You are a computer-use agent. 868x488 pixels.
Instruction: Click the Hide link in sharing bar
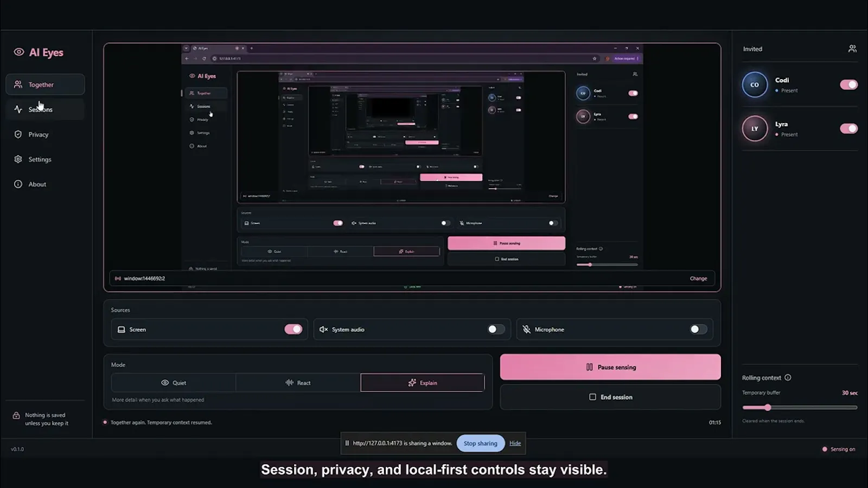515,444
